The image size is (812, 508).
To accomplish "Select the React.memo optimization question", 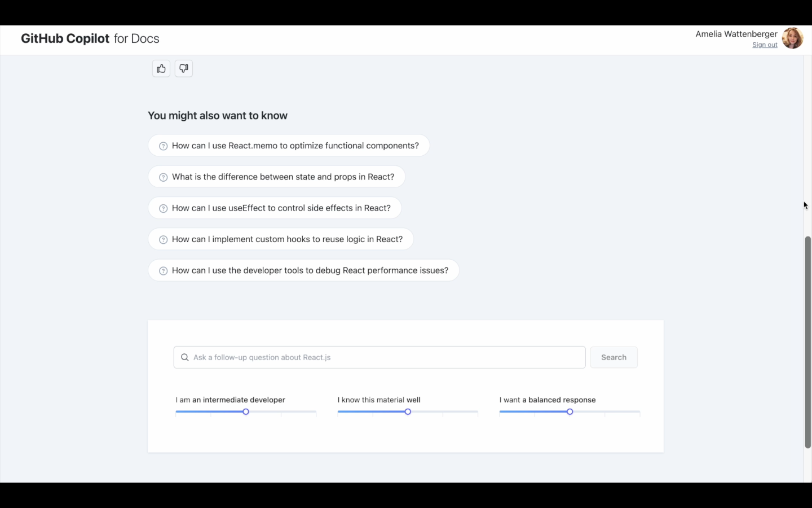I will (x=295, y=146).
